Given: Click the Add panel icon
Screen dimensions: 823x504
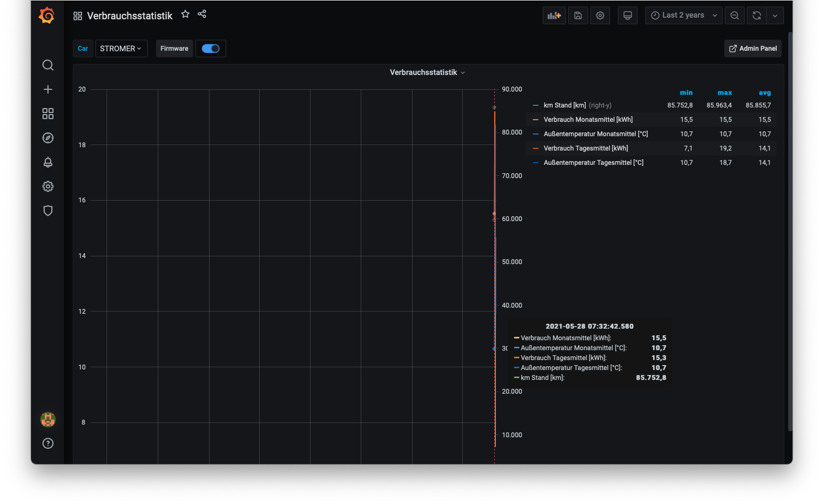Looking at the screenshot, I should click(554, 15).
